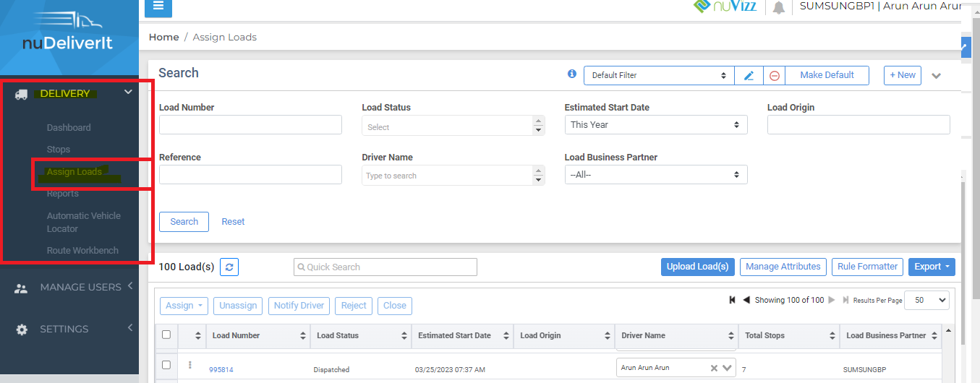The height and width of the screenshot is (383, 980).
Task: Open the Load Business Partner dropdown
Action: pyautogui.click(x=655, y=175)
